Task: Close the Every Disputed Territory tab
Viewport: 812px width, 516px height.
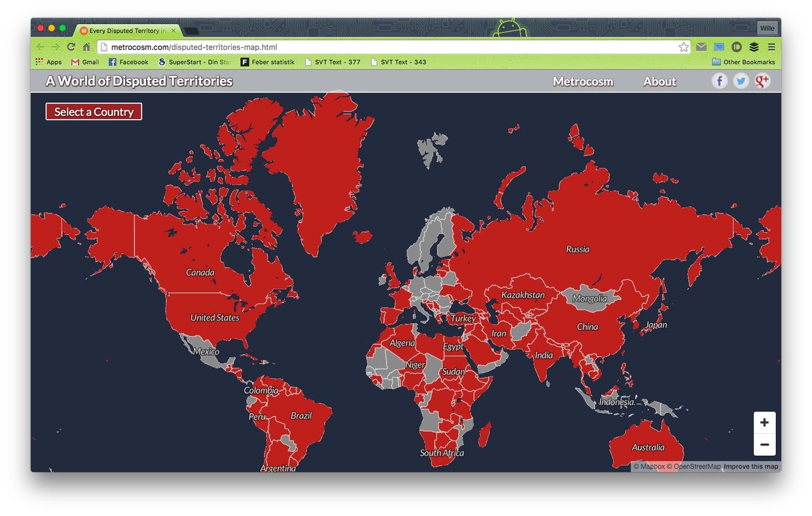Action: (x=173, y=30)
